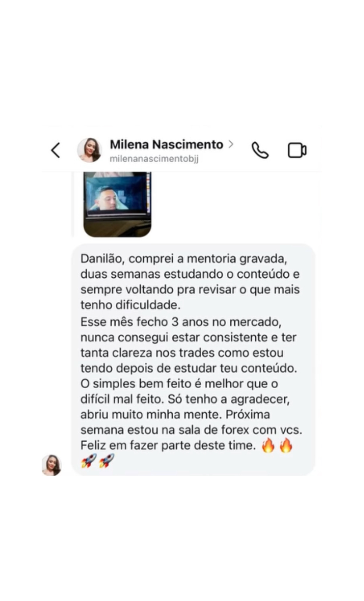Screen dimensions: 364x601
Task: Open the Milena Nascimento contact name
Action: pyautogui.click(x=167, y=144)
